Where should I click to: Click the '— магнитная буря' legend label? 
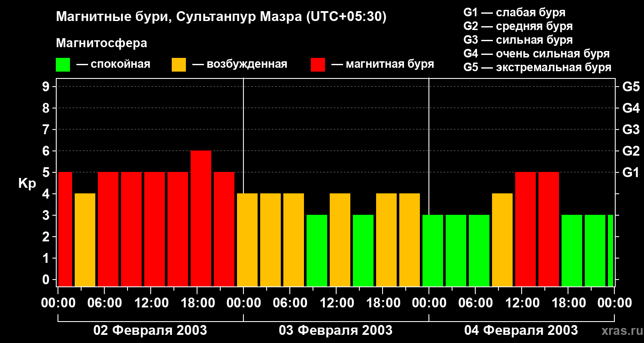pos(383,64)
